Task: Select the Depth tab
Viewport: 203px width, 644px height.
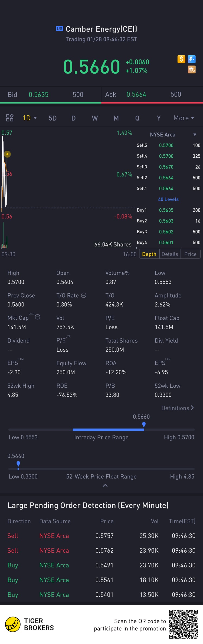Action: click(x=149, y=254)
